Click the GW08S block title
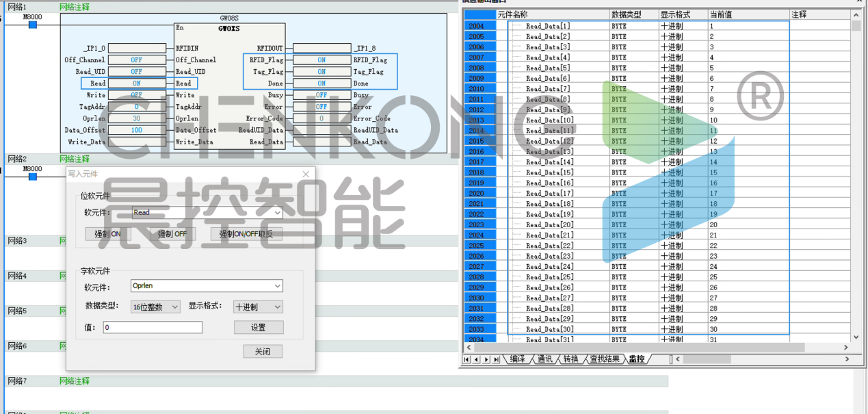The height and width of the screenshot is (414, 868). [x=229, y=20]
